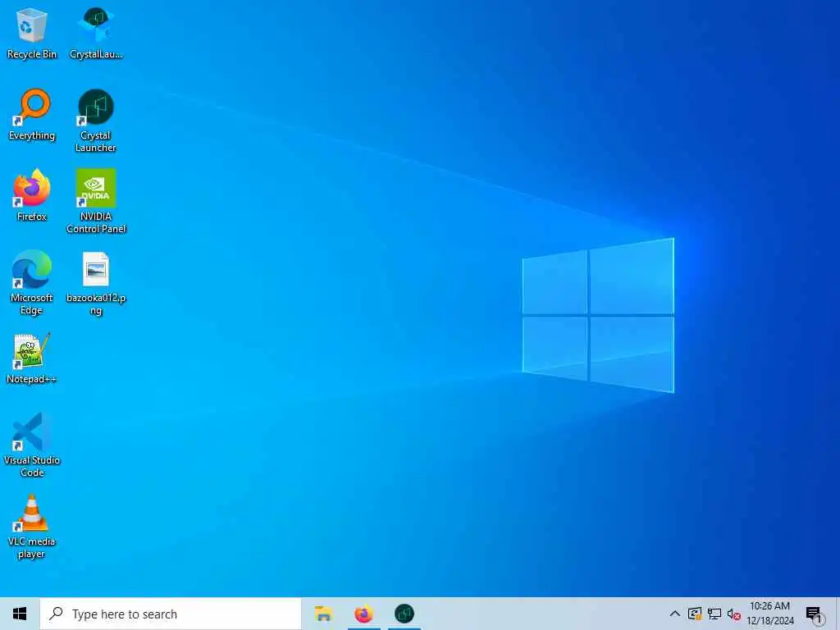Image resolution: width=840 pixels, height=630 pixels.
Task: Show hidden system tray icons
Action: coord(675,614)
